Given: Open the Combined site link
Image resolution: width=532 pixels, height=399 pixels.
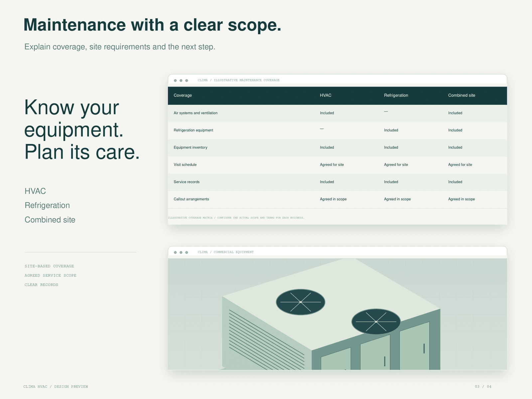Looking at the screenshot, I should click(x=50, y=220).
